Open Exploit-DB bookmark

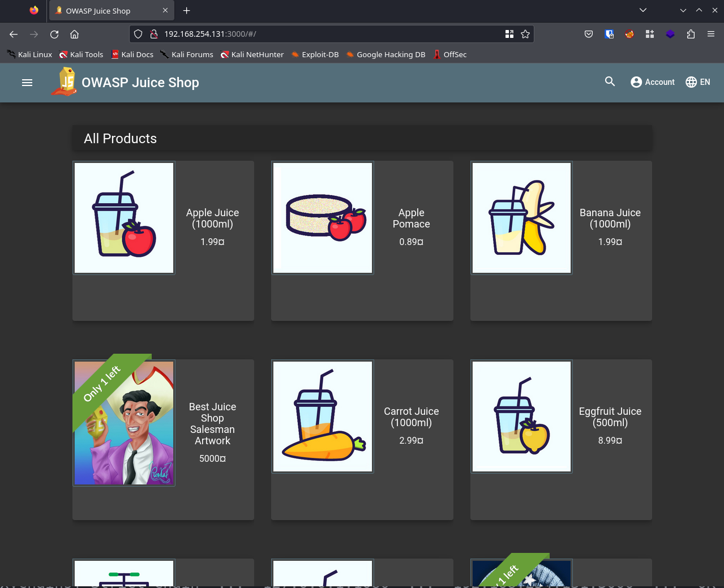click(x=315, y=55)
